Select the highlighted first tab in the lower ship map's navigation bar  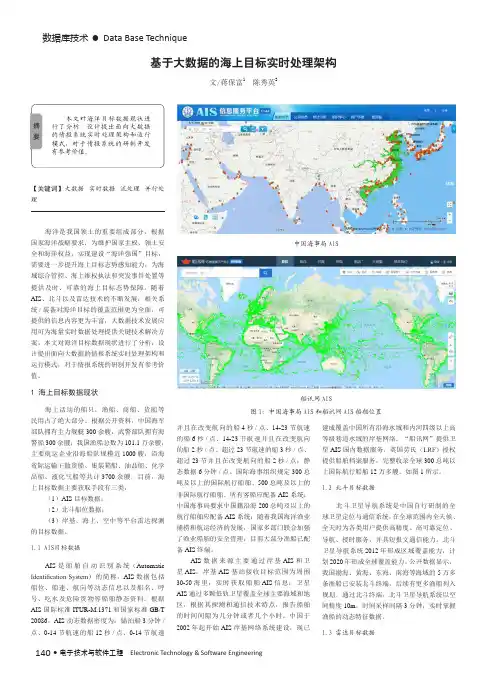point(284,261)
